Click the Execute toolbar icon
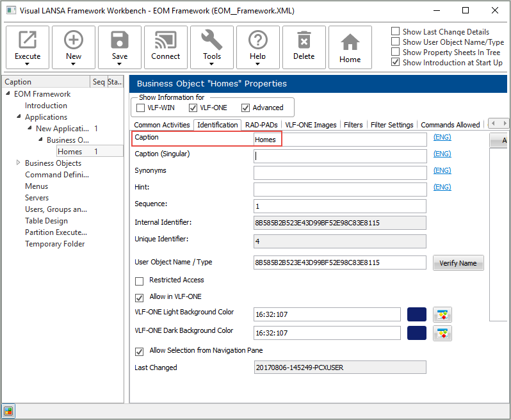Image resolution: width=511 pixels, height=420 pixels. coord(28,41)
